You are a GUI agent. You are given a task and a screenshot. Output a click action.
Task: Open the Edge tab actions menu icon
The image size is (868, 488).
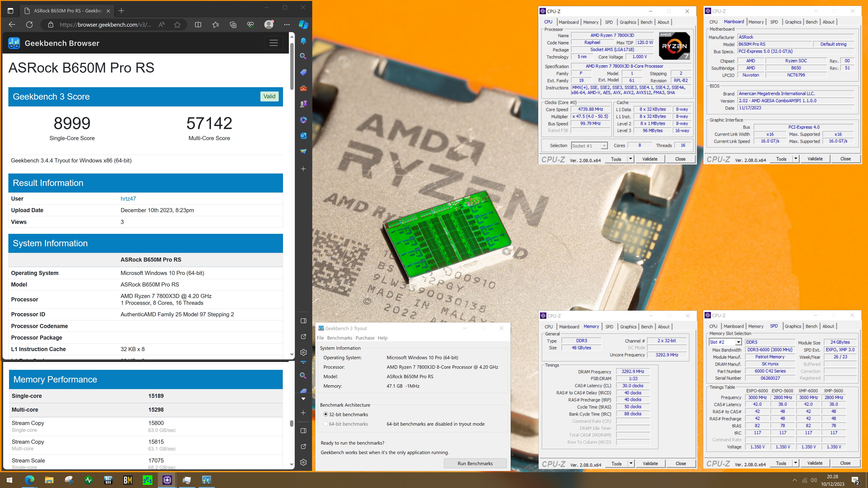[x=10, y=11]
